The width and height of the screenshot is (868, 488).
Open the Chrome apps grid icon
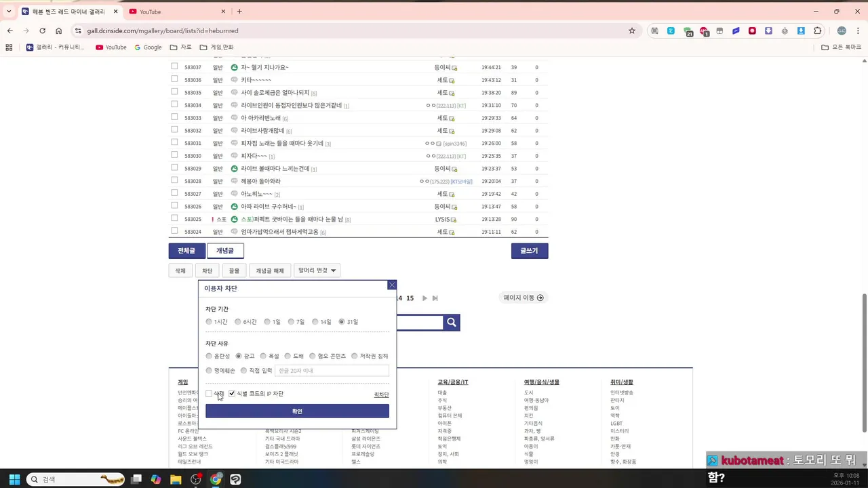tap(9, 47)
